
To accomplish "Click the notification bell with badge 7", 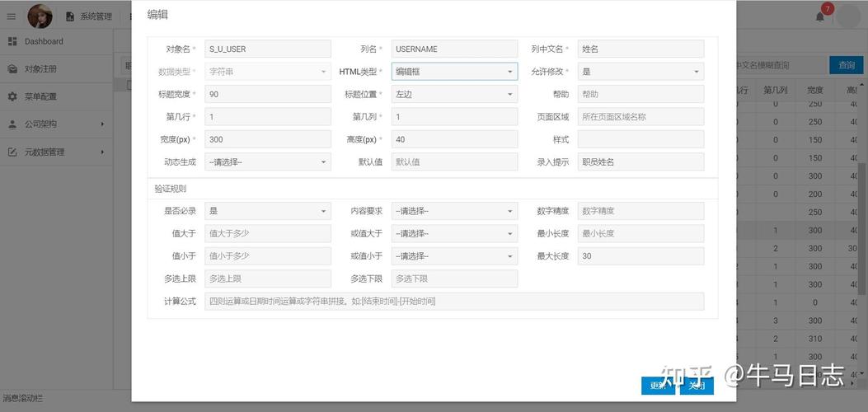I will 820,16.
